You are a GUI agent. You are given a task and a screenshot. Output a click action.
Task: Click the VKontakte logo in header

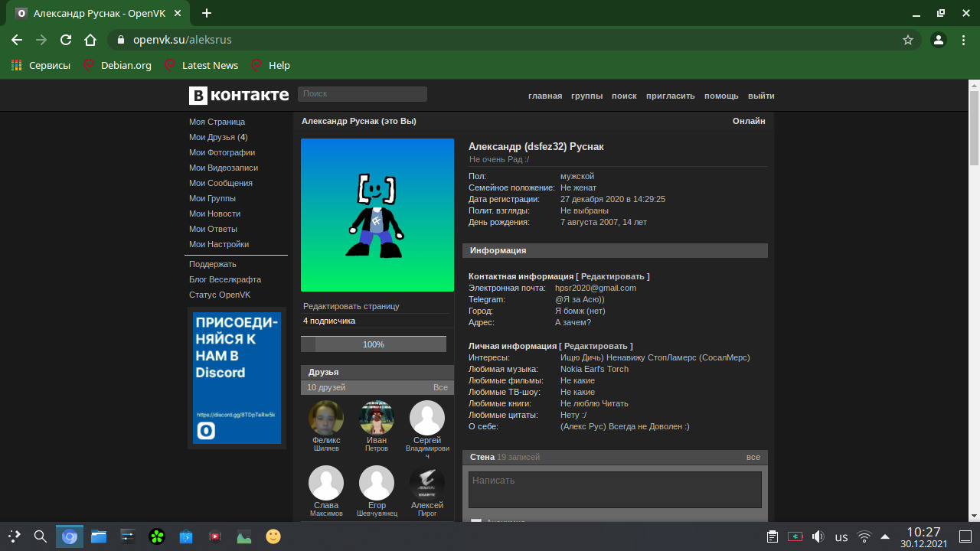pos(239,95)
